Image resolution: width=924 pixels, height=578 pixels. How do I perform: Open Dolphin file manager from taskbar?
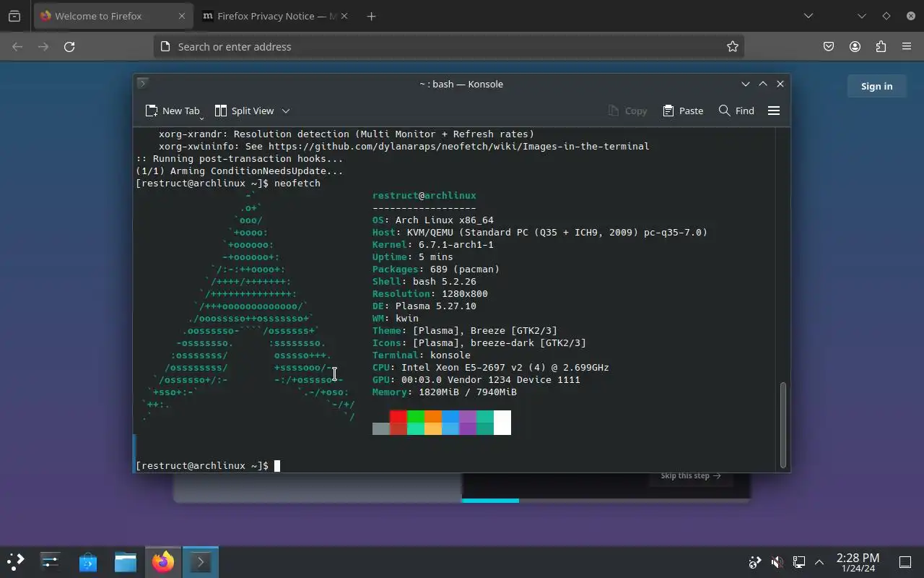pyautogui.click(x=125, y=561)
